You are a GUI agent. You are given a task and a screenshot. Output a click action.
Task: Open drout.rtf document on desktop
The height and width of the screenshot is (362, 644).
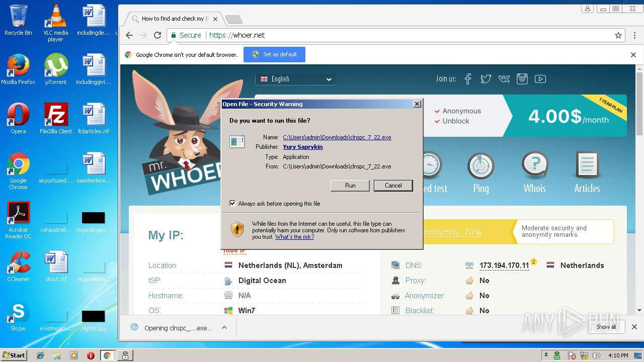(x=56, y=266)
